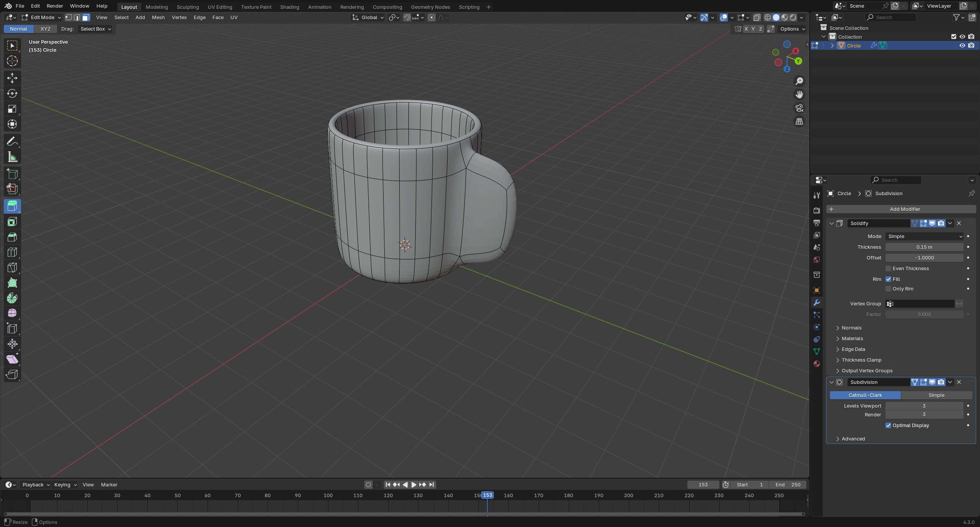Open the Global transform orientation dropdown

[368, 17]
